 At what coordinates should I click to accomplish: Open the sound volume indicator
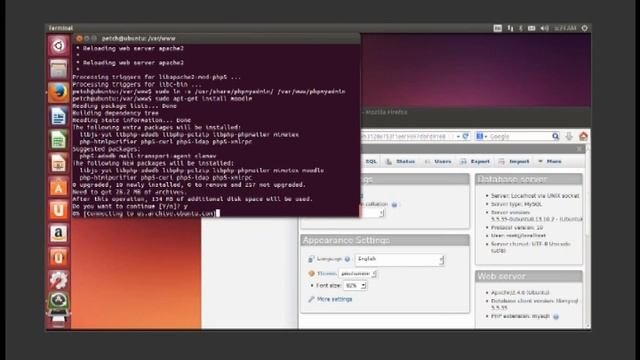tap(544, 28)
